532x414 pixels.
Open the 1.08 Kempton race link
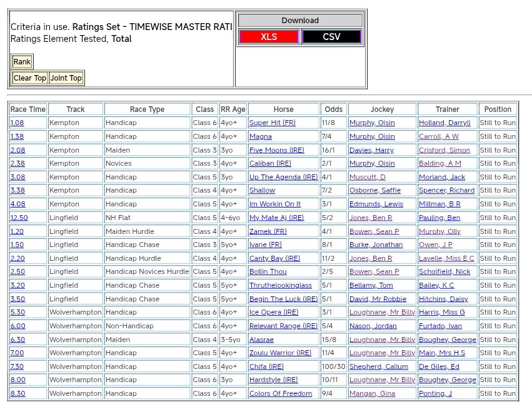click(x=17, y=123)
